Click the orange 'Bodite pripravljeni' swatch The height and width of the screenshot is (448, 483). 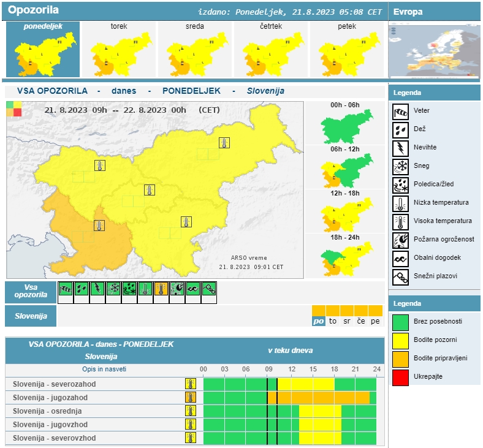pyautogui.click(x=400, y=359)
